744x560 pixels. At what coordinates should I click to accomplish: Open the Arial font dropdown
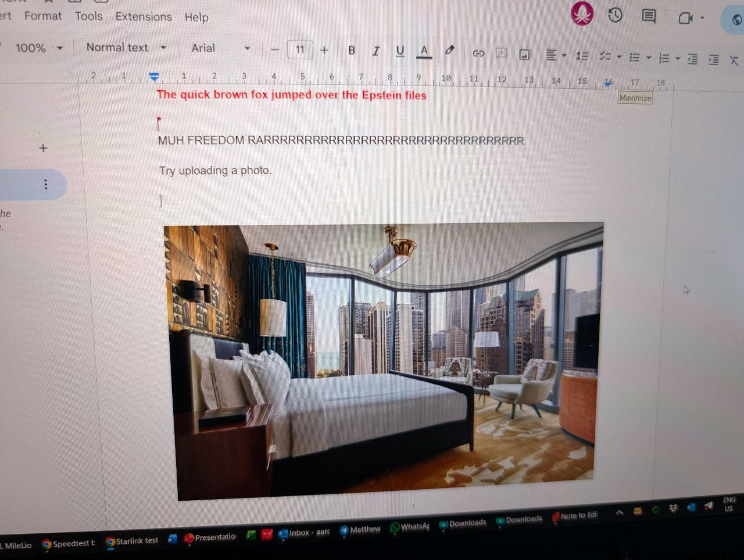(221, 48)
